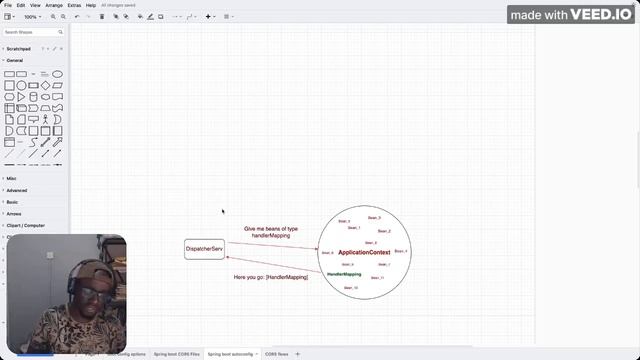The height and width of the screenshot is (360, 640).
Task: Click the Scratchpad close icon
Action: 62,49
